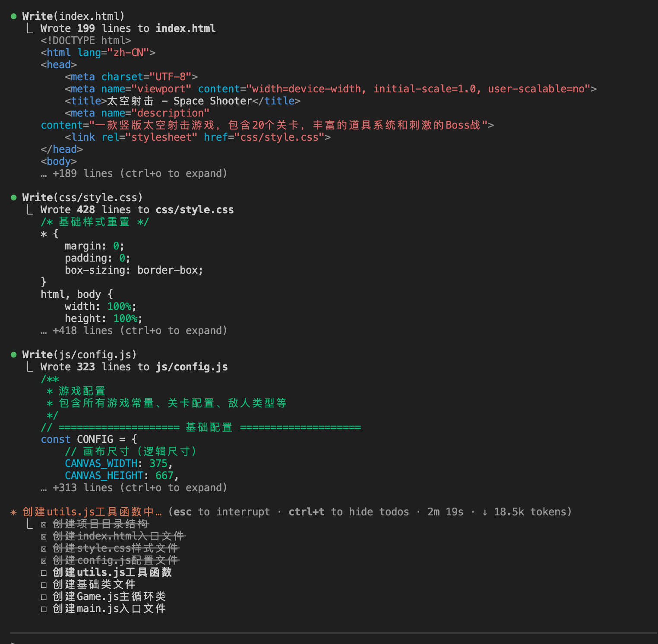The height and width of the screenshot is (644, 658).
Task: Click the comment '画布尺寸（逻辑尺寸）'
Action: click(x=131, y=451)
